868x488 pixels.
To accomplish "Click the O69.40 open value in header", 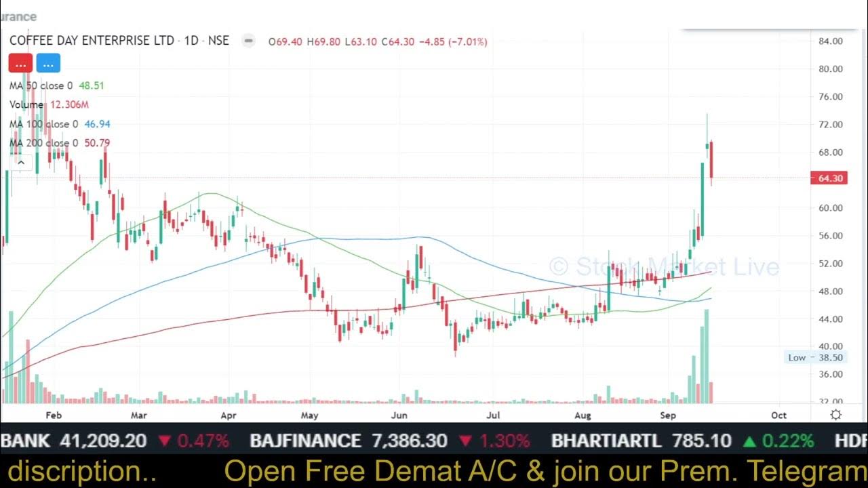I will tap(285, 41).
